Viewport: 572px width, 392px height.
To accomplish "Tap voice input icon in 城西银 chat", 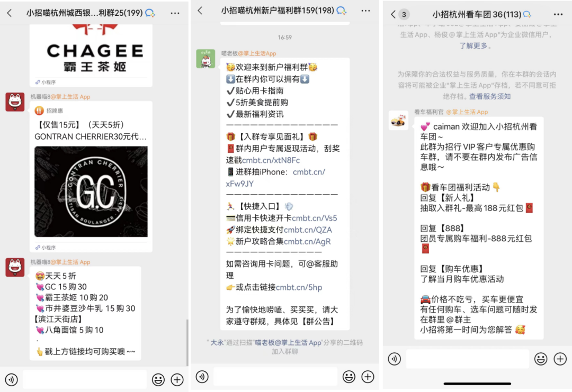I will pos(11,380).
